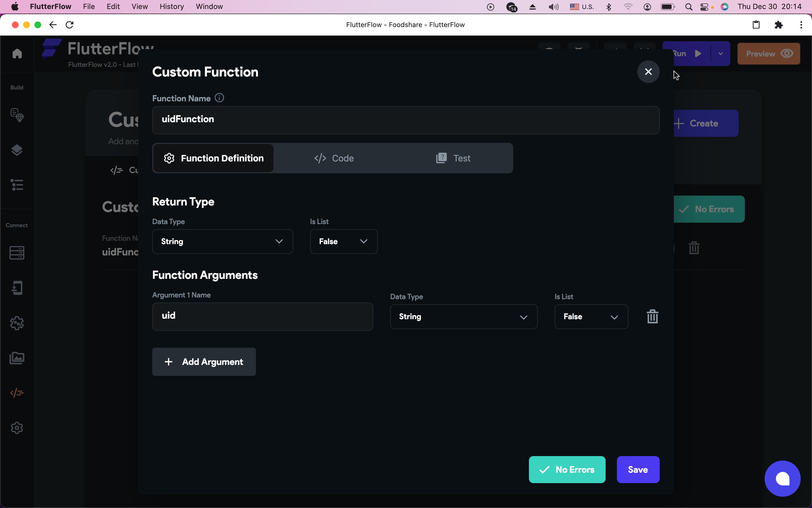Open the layers icon in sidebar
Screen dimensions: 812x508
17,150
